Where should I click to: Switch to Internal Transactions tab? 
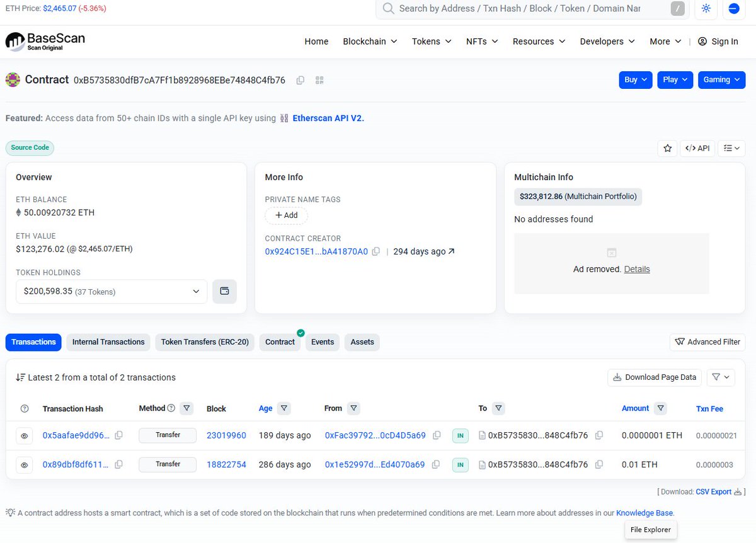(x=108, y=342)
